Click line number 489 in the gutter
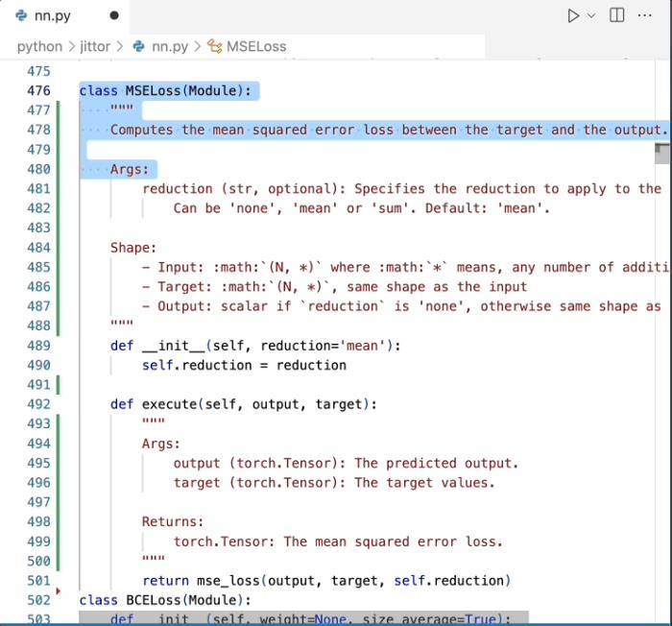The height and width of the screenshot is (626, 672). point(38,346)
